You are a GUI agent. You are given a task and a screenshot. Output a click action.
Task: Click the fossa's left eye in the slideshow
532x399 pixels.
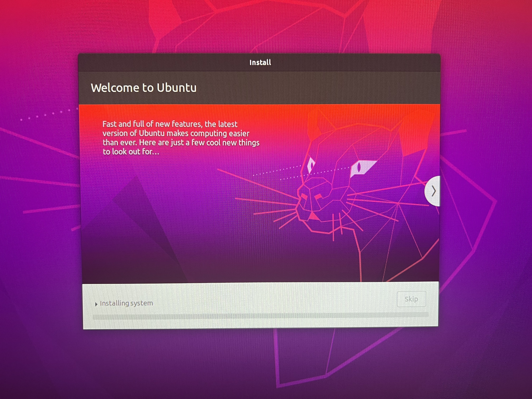311,165
